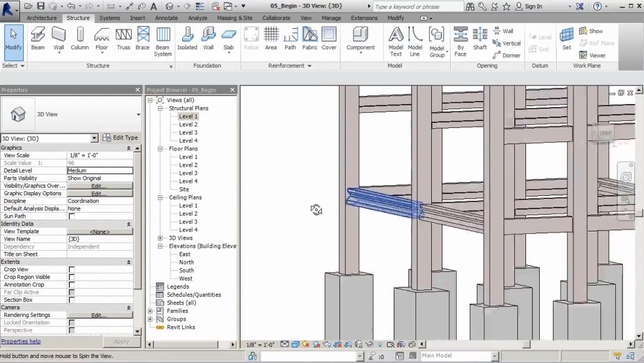
Task: Select the Wall opening tool
Action: 503,31
